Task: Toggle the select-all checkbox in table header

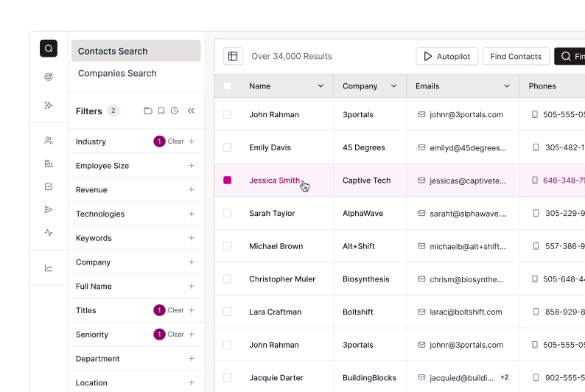Action: 227,85
